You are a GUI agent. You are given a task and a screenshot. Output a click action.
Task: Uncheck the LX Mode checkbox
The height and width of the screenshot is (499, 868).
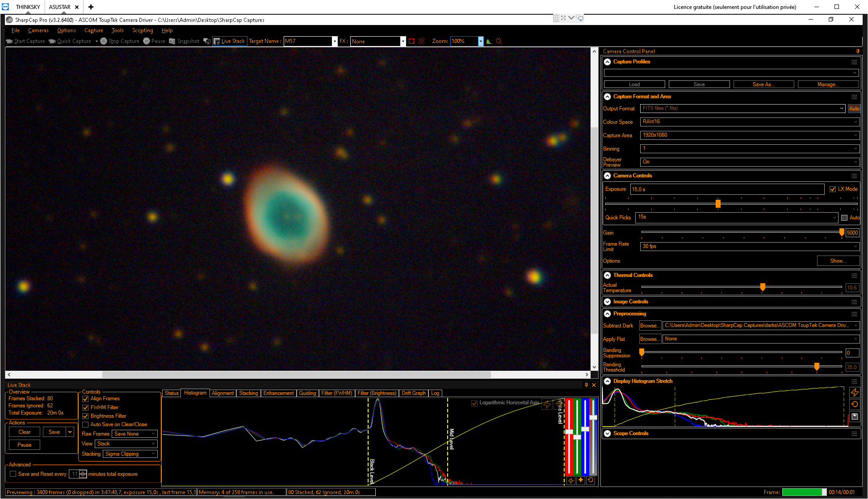point(833,189)
